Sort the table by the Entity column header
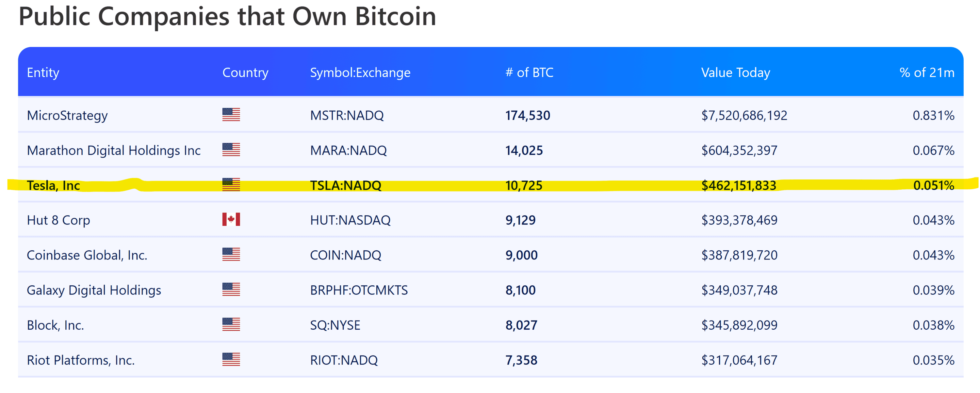The image size is (980, 393). click(43, 72)
